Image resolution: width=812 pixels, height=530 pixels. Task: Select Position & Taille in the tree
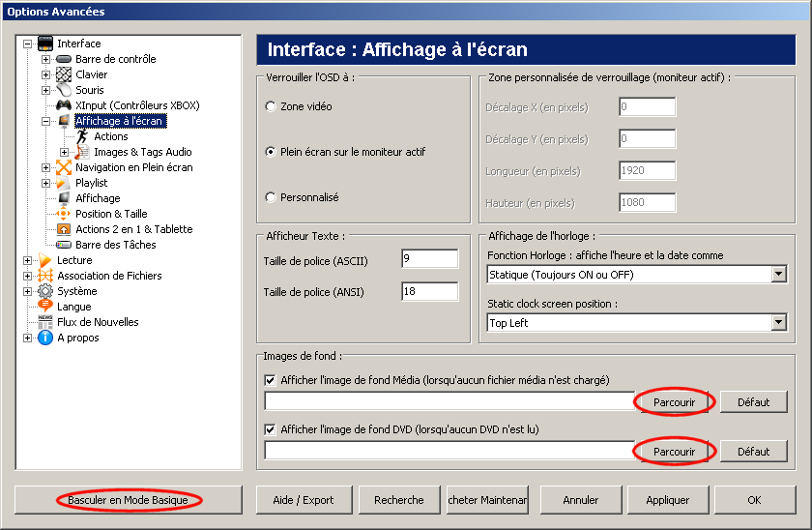click(111, 214)
